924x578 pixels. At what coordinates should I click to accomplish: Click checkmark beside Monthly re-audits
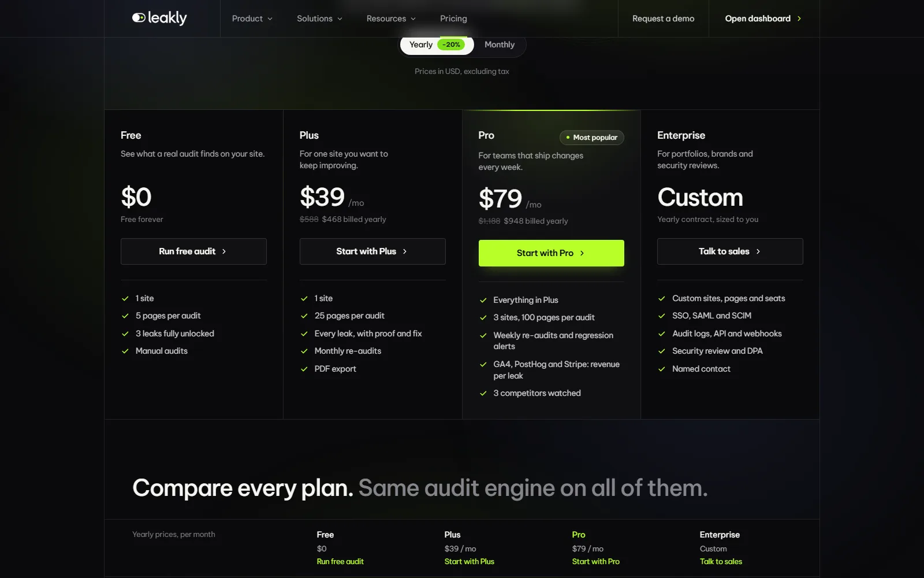(304, 351)
